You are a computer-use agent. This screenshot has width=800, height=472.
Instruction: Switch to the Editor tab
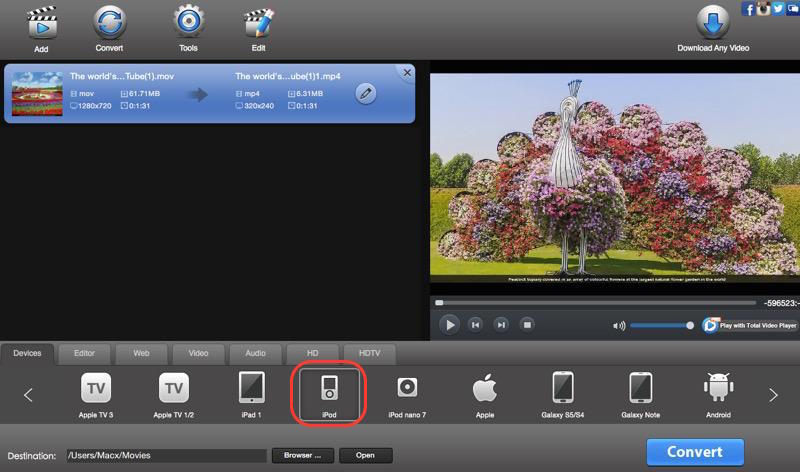pyautogui.click(x=84, y=353)
